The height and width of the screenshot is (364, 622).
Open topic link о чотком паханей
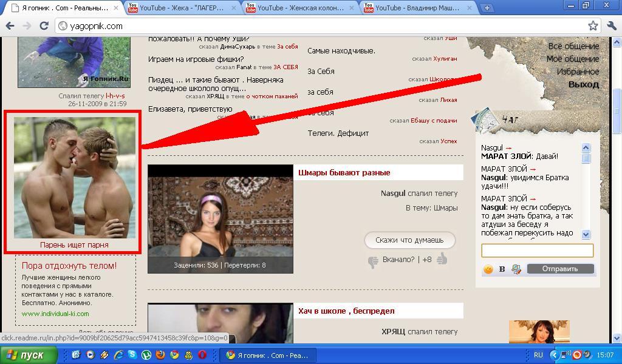pos(272,96)
